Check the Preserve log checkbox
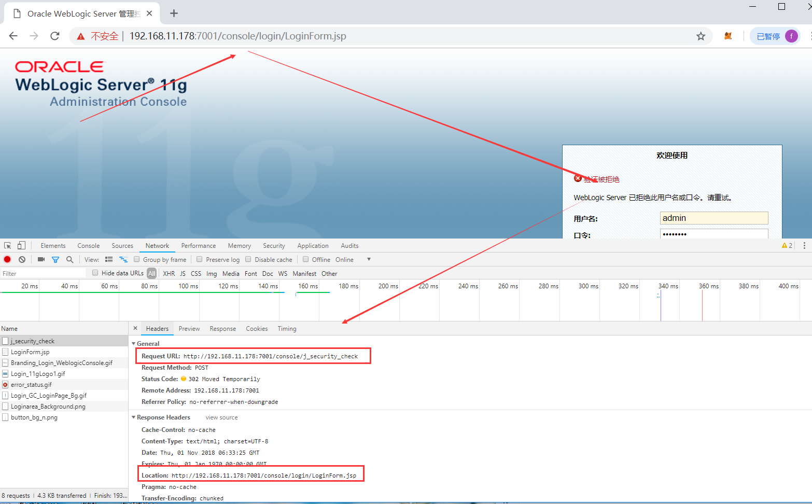 (199, 259)
